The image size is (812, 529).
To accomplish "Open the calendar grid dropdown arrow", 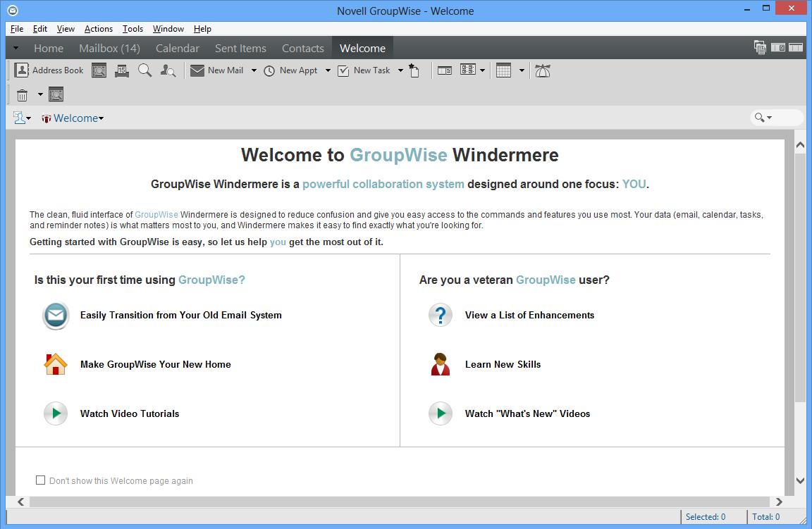I will (x=522, y=70).
